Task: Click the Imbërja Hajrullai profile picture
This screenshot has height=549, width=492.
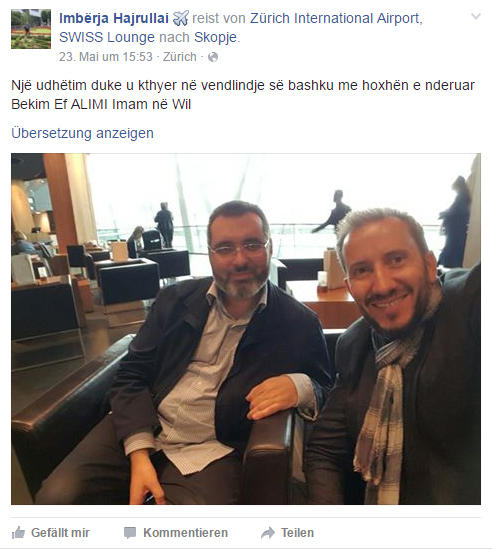Action: (31, 29)
